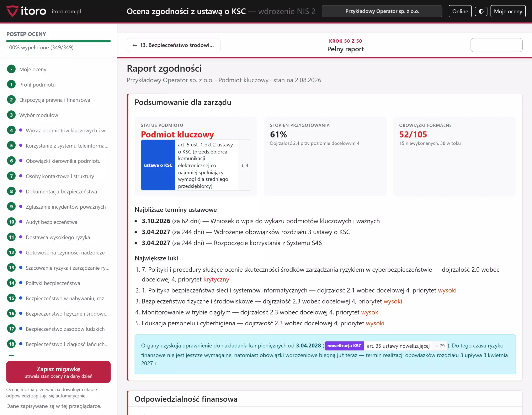Screen dimensions: 532x415
Task: Click deadline Wdrożenie obowiązków rozdziału 3
Action: pos(246,232)
